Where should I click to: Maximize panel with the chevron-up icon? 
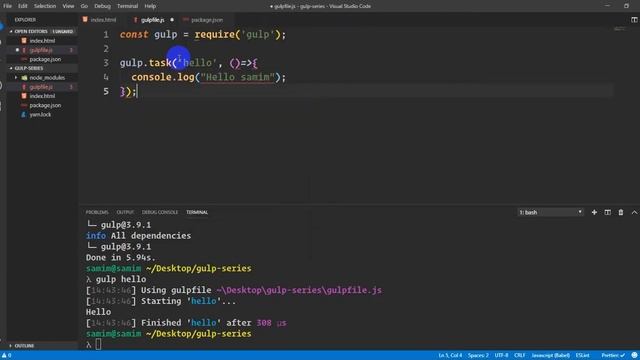[x=634, y=212]
